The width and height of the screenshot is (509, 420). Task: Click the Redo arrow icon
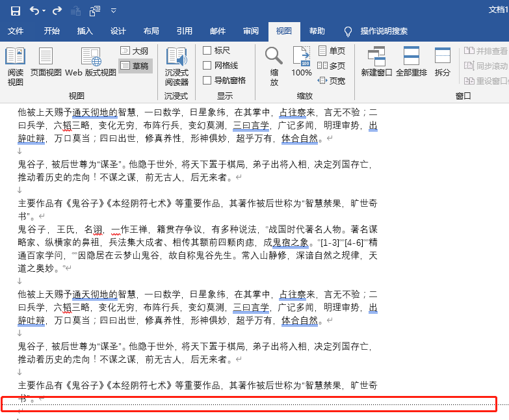coord(57,10)
